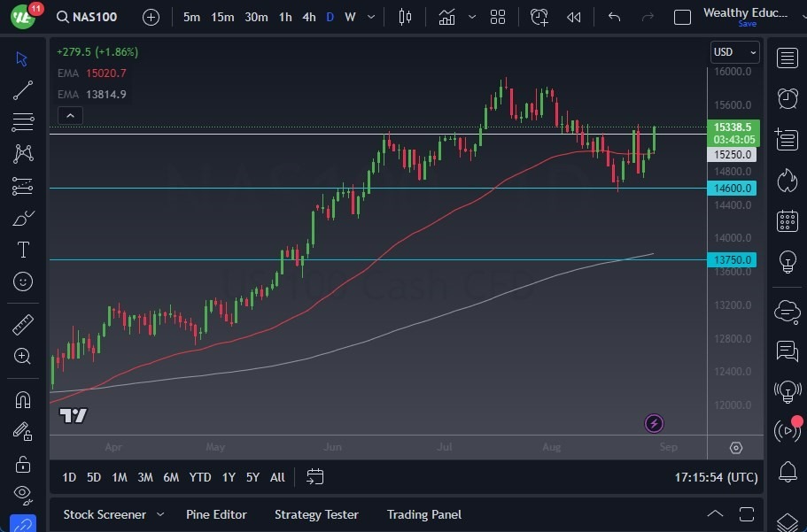Open the USD currency dropdown
The image size is (807, 532).
(x=735, y=51)
